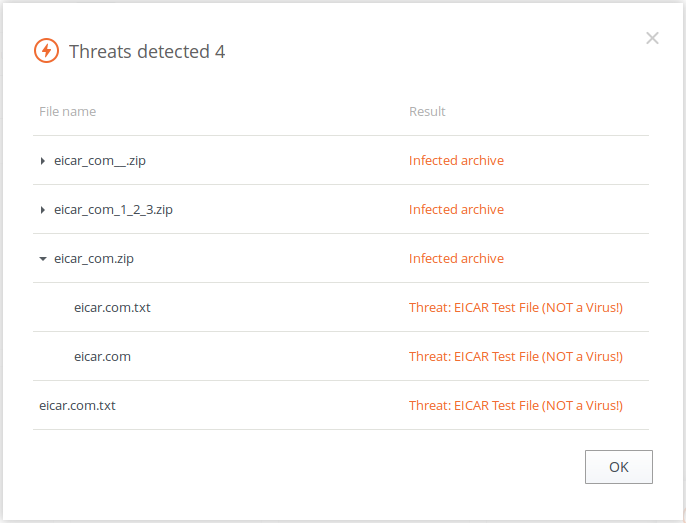Click threat result of top-level eicar.com.txt

coord(515,405)
